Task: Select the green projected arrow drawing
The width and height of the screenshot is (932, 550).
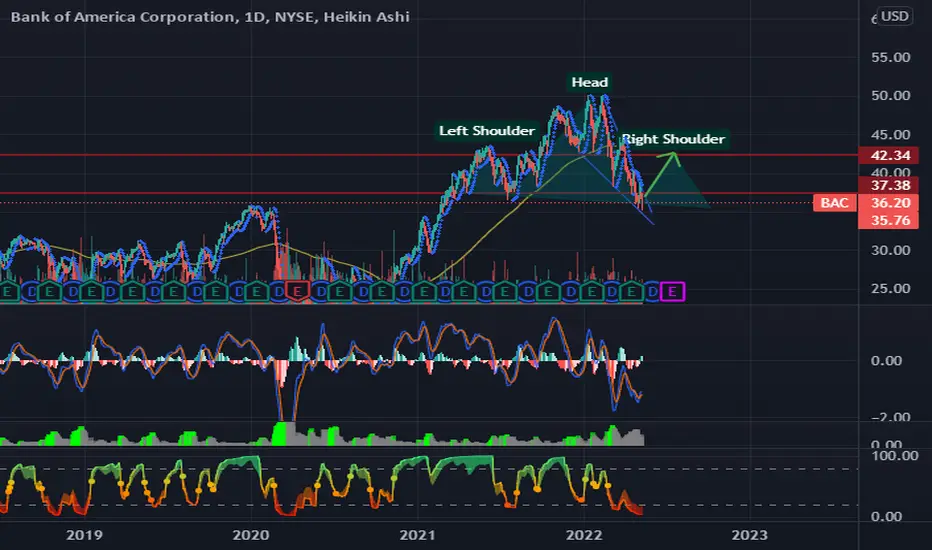Action: coord(662,174)
